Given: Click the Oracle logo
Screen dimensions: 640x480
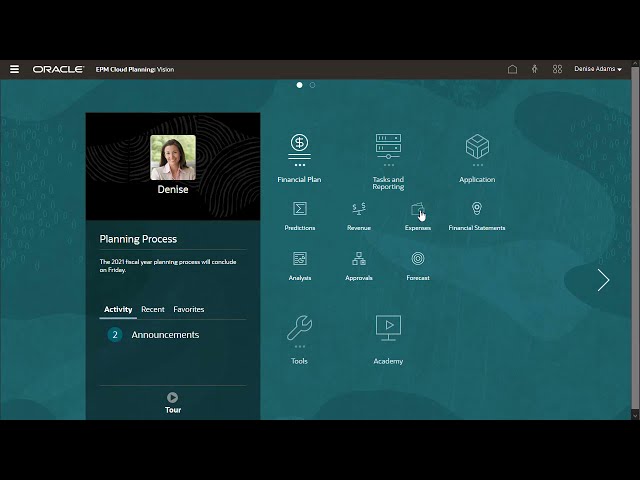Looking at the screenshot, I should pos(58,69).
